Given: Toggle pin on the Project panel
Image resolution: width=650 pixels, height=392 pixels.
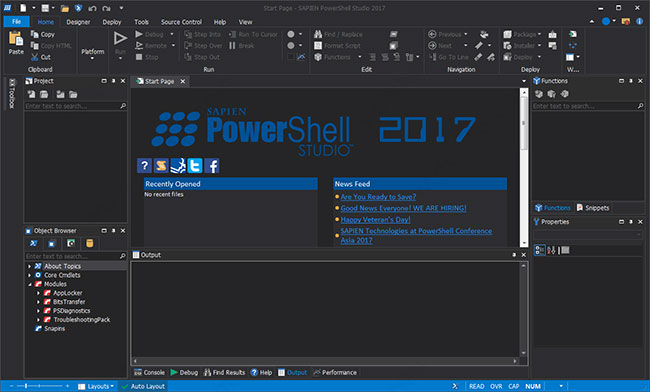Looking at the screenshot, I should pos(113,81).
